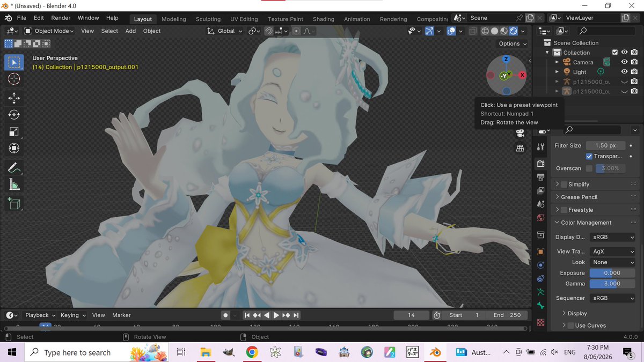Open the Scene properties tab
Screen dimensions: 644x362
540,204
